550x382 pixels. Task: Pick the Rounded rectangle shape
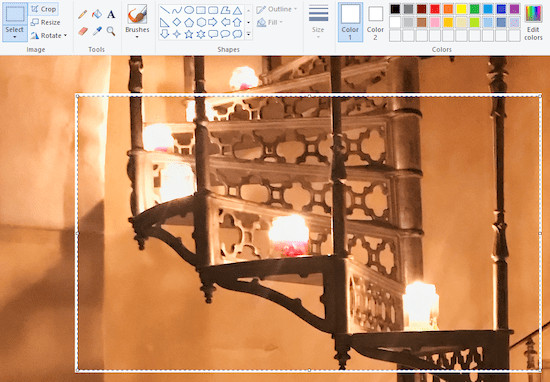click(213, 10)
